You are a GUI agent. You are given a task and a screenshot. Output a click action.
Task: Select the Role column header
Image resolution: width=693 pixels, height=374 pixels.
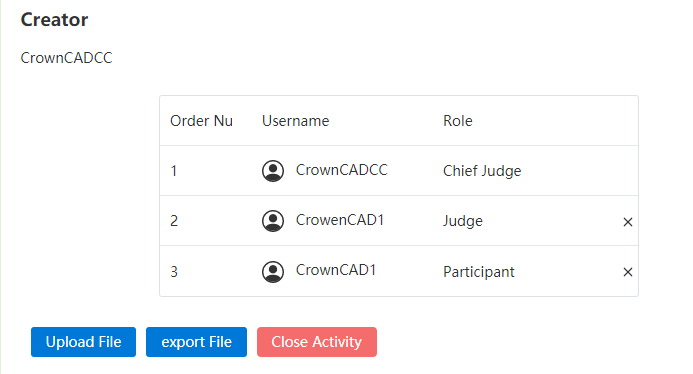click(x=458, y=121)
